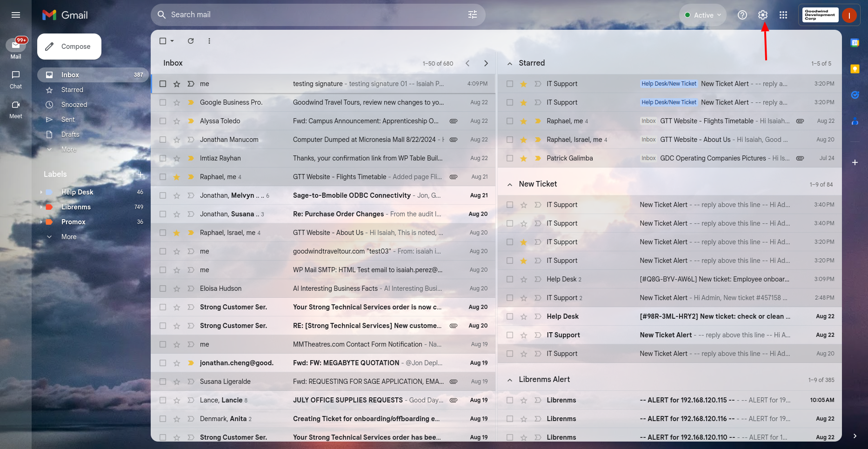The image size is (868, 449).
Task: Select the 'testing signature' email checkbox
Action: pyautogui.click(x=163, y=84)
